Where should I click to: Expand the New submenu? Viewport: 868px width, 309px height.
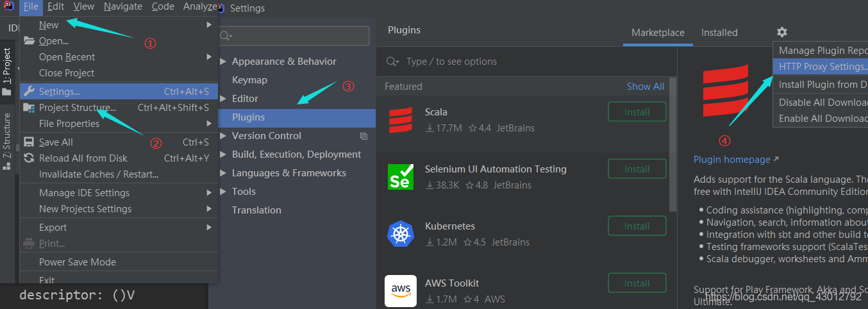[x=119, y=25]
